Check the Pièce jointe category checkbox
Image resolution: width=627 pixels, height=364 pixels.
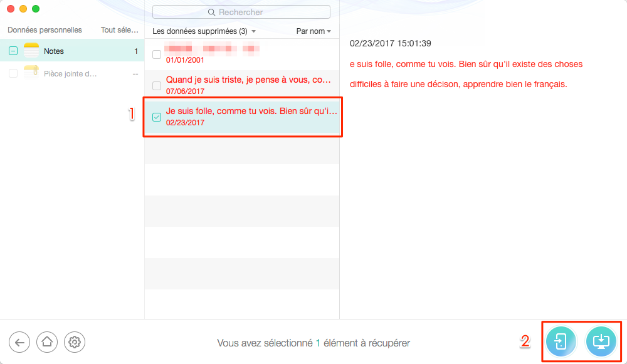[x=13, y=73]
